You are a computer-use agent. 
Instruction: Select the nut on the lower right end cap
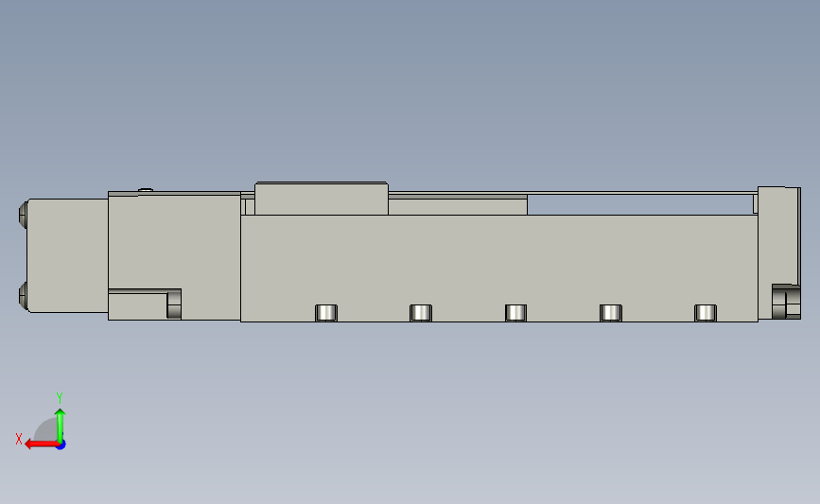point(786,302)
